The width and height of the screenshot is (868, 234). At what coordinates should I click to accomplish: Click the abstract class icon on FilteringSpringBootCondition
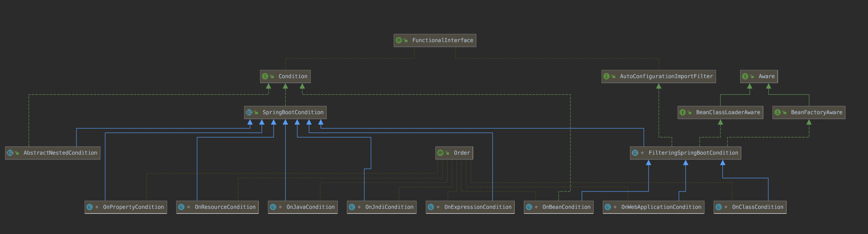coord(635,153)
